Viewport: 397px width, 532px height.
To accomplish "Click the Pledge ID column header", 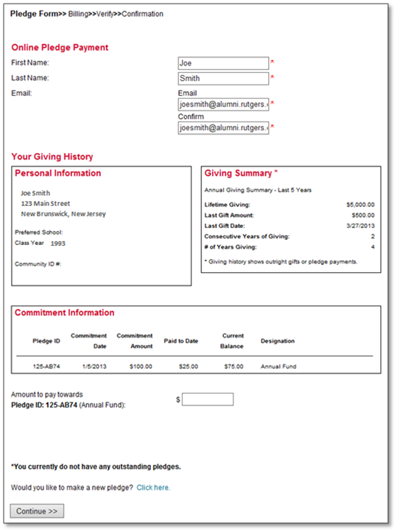I will click(46, 341).
